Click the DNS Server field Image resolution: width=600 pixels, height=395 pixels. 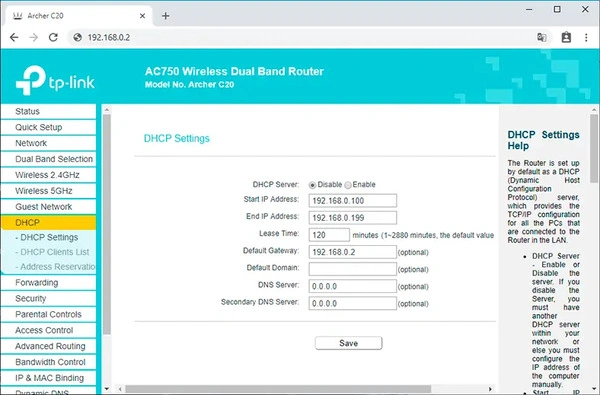coord(352,286)
